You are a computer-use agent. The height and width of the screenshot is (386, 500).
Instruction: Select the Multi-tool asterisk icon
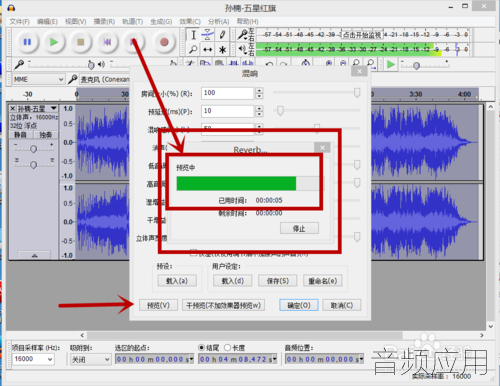coord(222,50)
